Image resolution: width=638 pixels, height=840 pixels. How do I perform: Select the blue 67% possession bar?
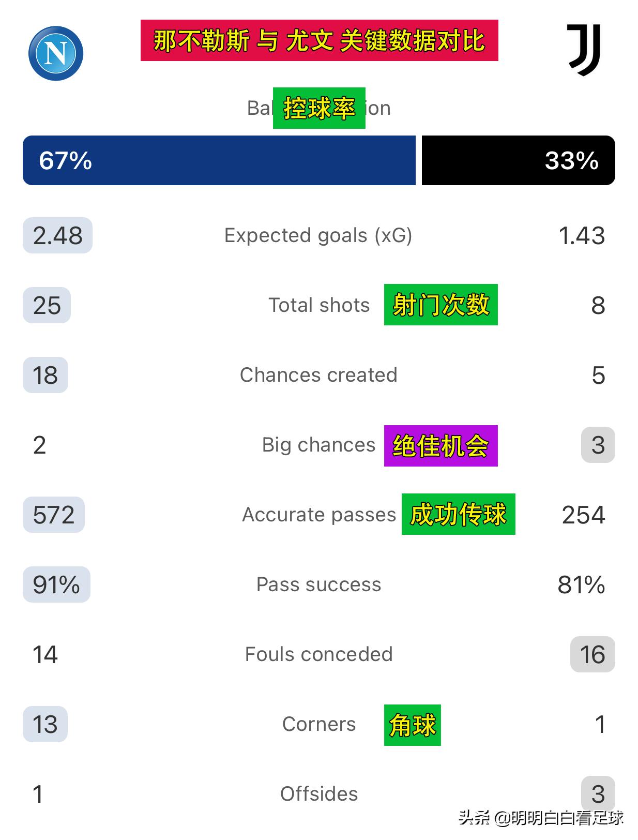[219, 160]
